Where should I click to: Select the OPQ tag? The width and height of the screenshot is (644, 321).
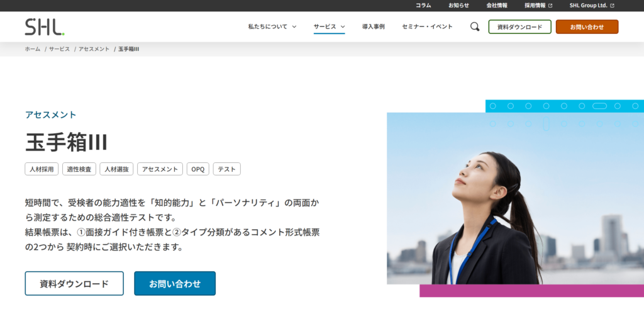tap(197, 169)
